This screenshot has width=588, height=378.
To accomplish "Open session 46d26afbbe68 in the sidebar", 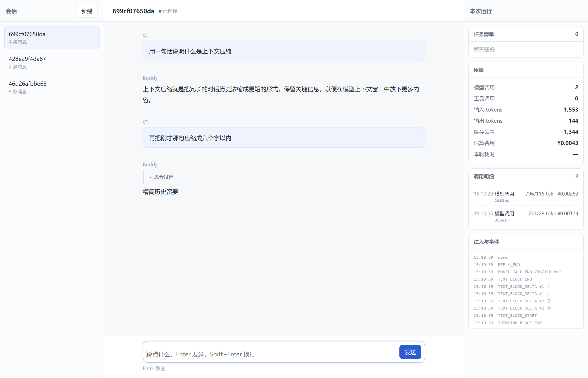I will (52, 87).
